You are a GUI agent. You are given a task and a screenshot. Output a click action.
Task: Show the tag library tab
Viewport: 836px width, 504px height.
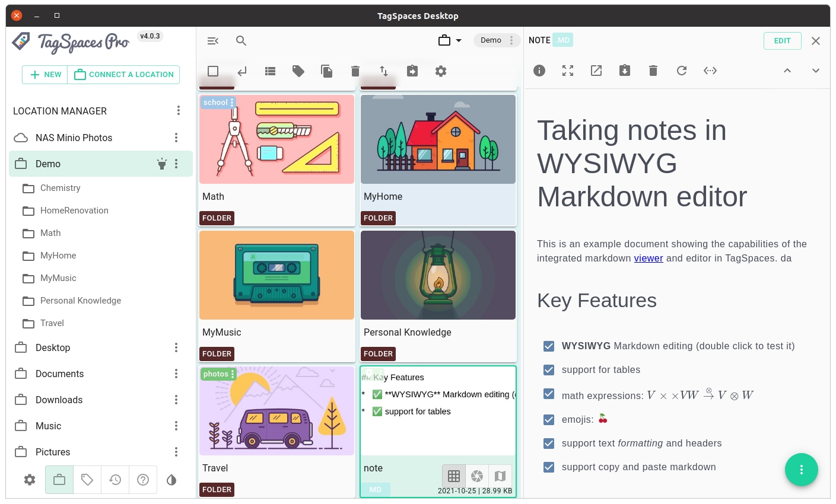87,480
